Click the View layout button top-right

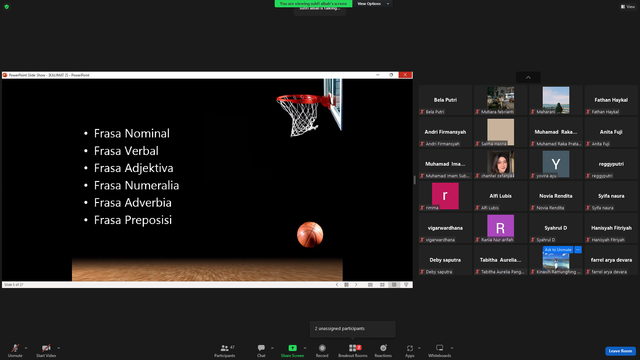628,7
